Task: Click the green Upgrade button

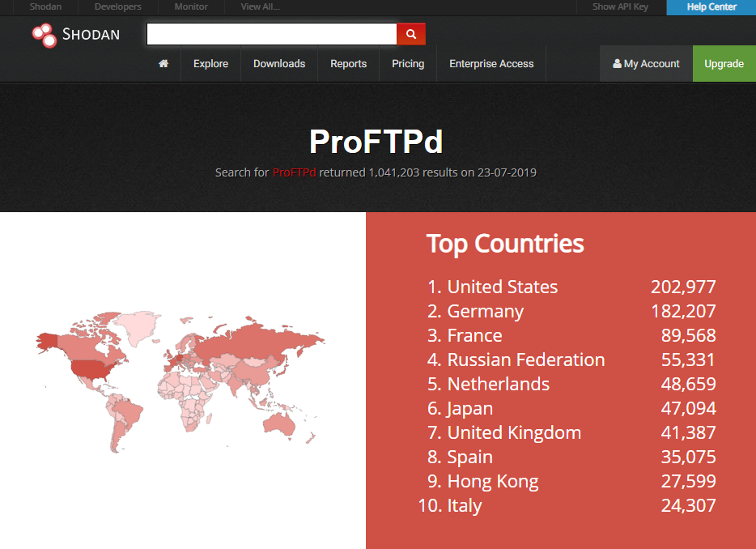Action: click(724, 64)
